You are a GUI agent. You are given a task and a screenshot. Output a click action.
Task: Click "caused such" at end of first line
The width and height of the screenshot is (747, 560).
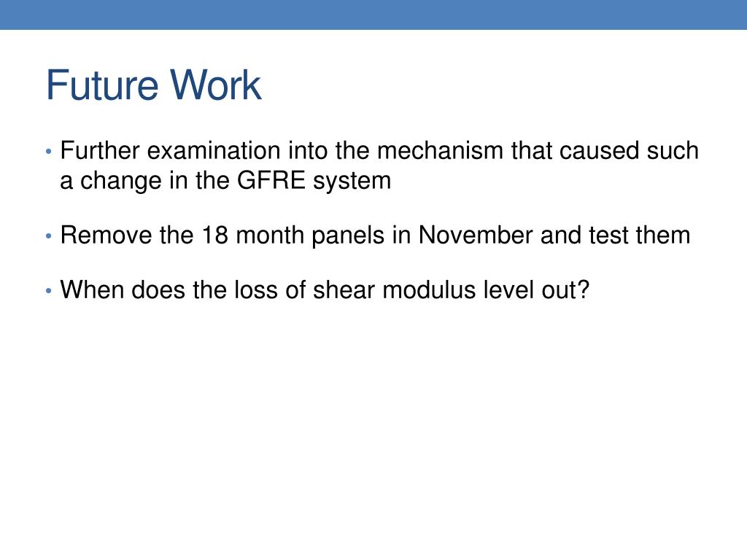629,150
